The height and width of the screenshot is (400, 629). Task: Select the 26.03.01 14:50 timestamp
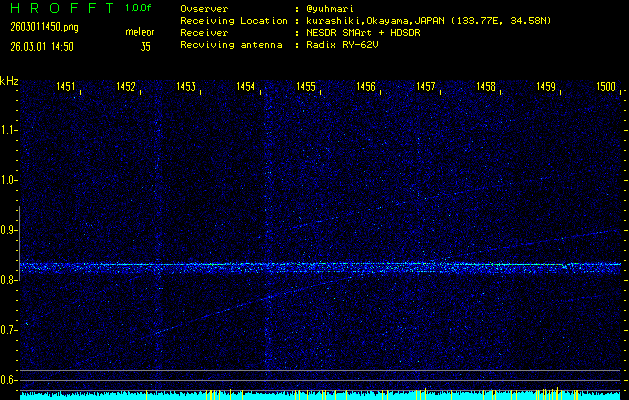pos(42,47)
